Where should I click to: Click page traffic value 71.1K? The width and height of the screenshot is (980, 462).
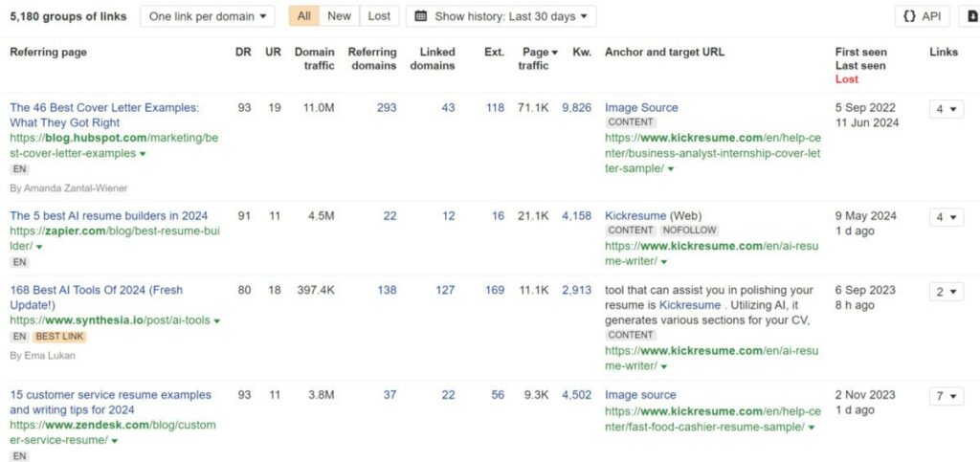pyautogui.click(x=533, y=108)
